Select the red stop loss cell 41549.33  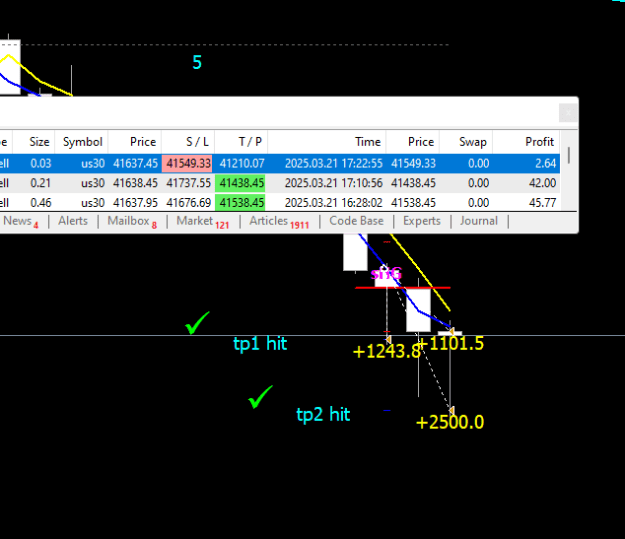pos(188,163)
